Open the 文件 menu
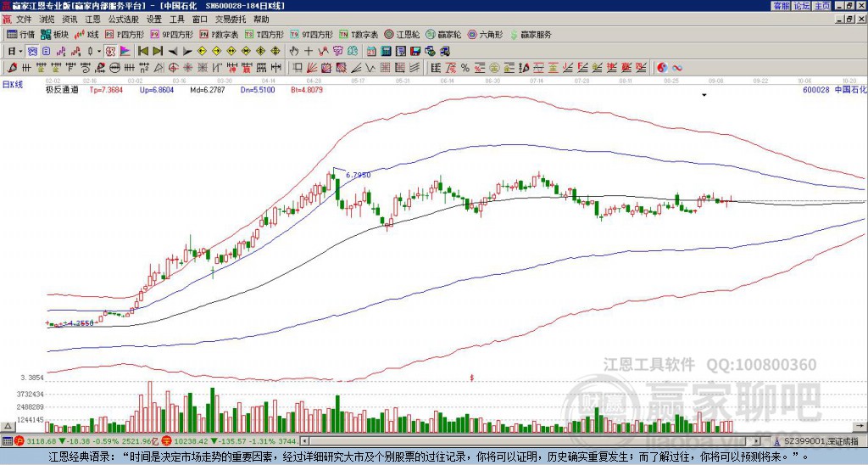The image size is (868, 465). click(24, 20)
